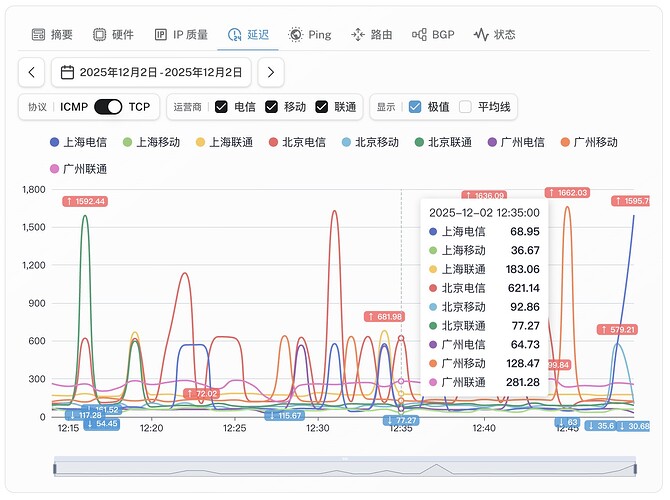This screenshot has width=670, height=500.
Task: Uncheck the 移动 carrier checkbox
Action: 271,107
